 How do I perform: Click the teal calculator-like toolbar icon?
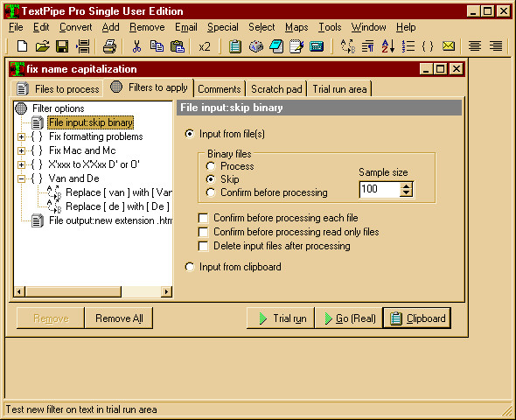(x=317, y=46)
